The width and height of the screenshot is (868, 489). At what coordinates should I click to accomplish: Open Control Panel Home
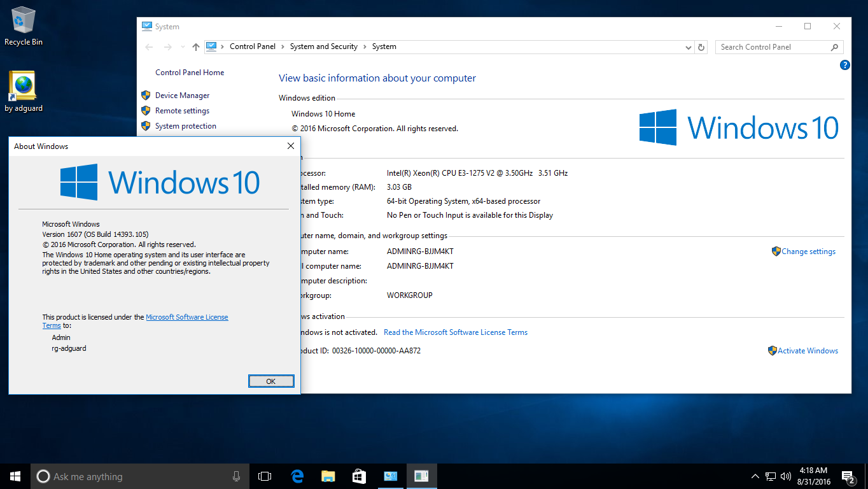pos(190,73)
